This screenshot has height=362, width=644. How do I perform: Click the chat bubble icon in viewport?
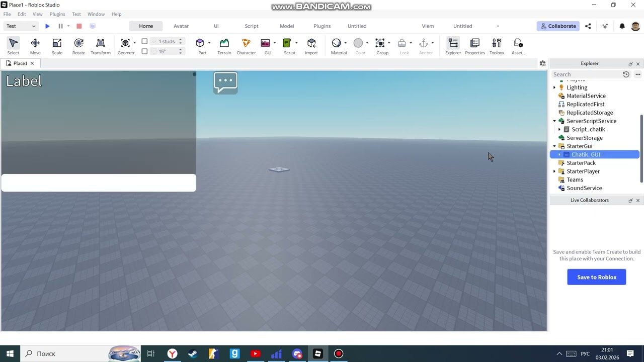[225, 82]
